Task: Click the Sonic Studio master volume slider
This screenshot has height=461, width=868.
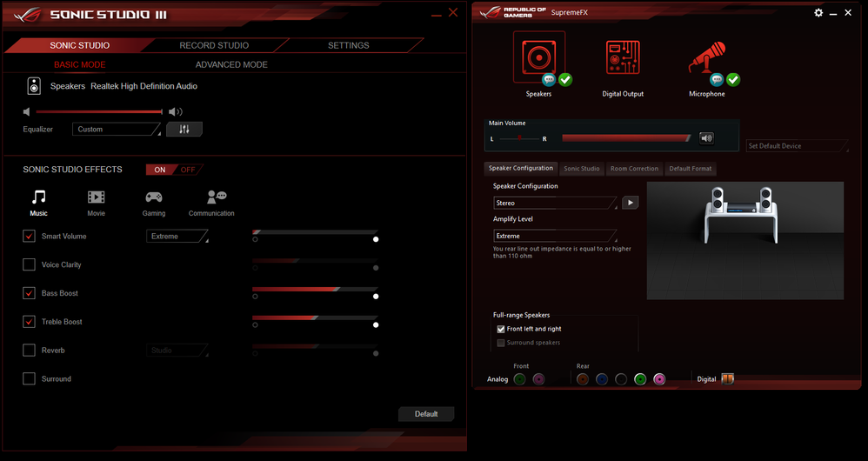Action: (x=100, y=112)
